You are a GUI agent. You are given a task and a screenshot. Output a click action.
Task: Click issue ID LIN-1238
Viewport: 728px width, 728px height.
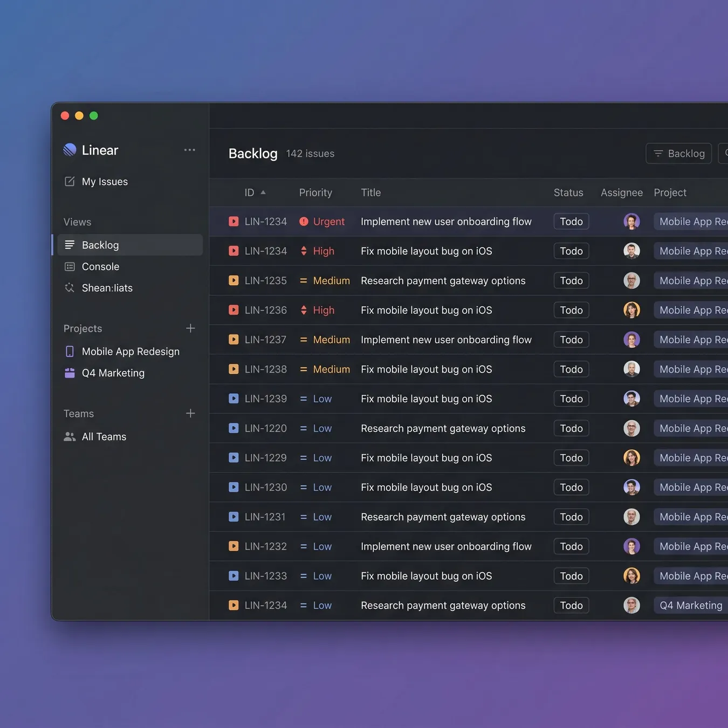pos(265,369)
